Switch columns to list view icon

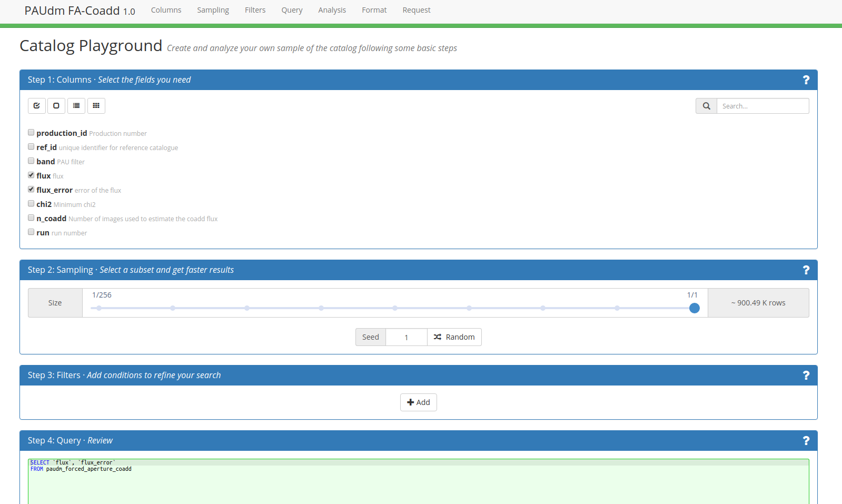pyautogui.click(x=76, y=106)
